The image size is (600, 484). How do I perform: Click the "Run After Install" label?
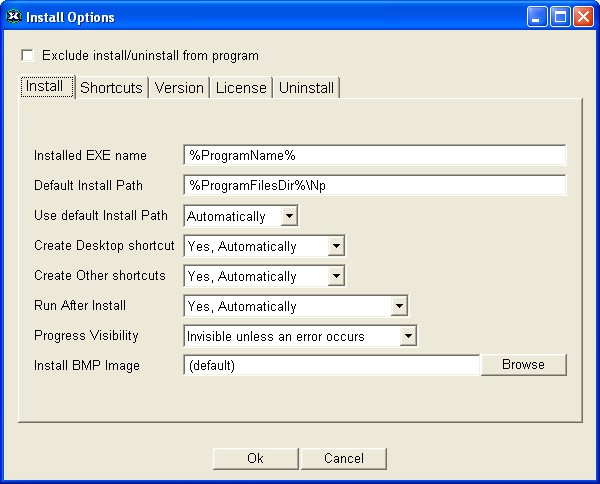80,305
